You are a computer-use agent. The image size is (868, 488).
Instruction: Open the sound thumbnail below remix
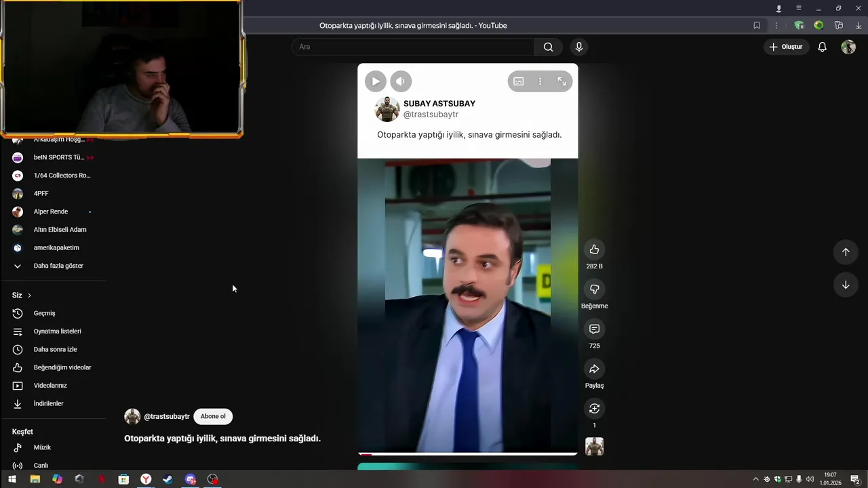[594, 447]
